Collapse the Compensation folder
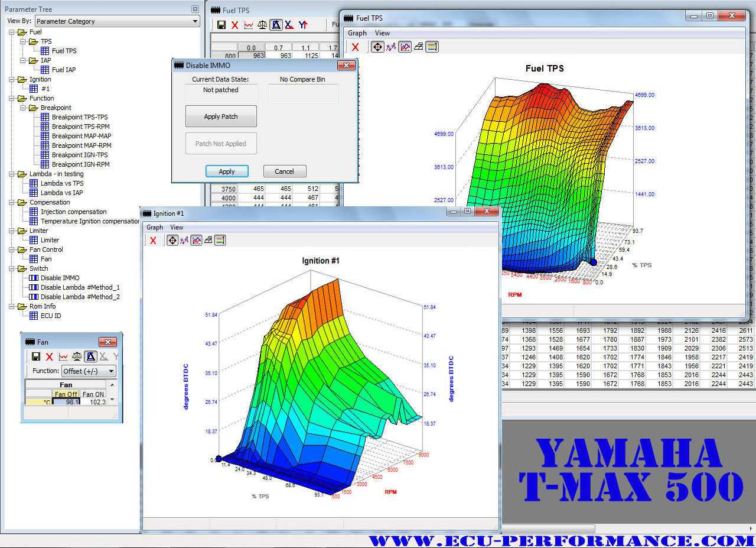The height and width of the screenshot is (548, 756). click(x=11, y=202)
